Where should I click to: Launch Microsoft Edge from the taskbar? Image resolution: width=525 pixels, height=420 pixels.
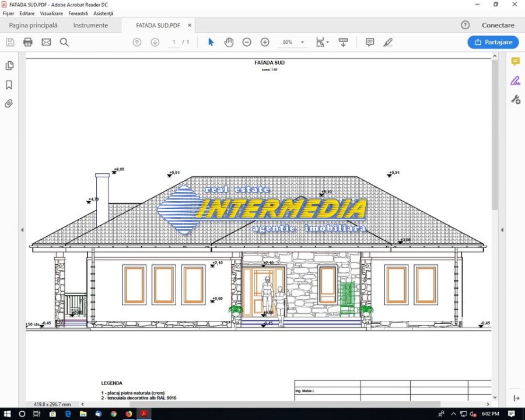coord(68,414)
